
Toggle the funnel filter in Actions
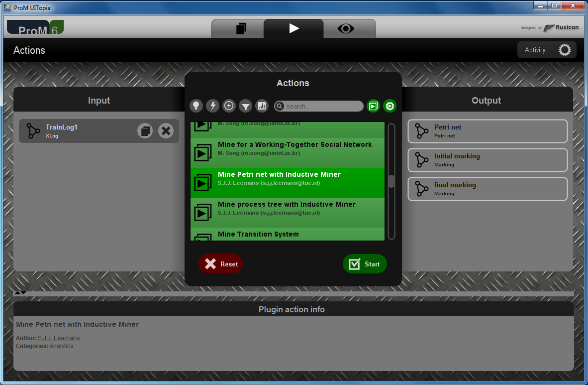(245, 106)
